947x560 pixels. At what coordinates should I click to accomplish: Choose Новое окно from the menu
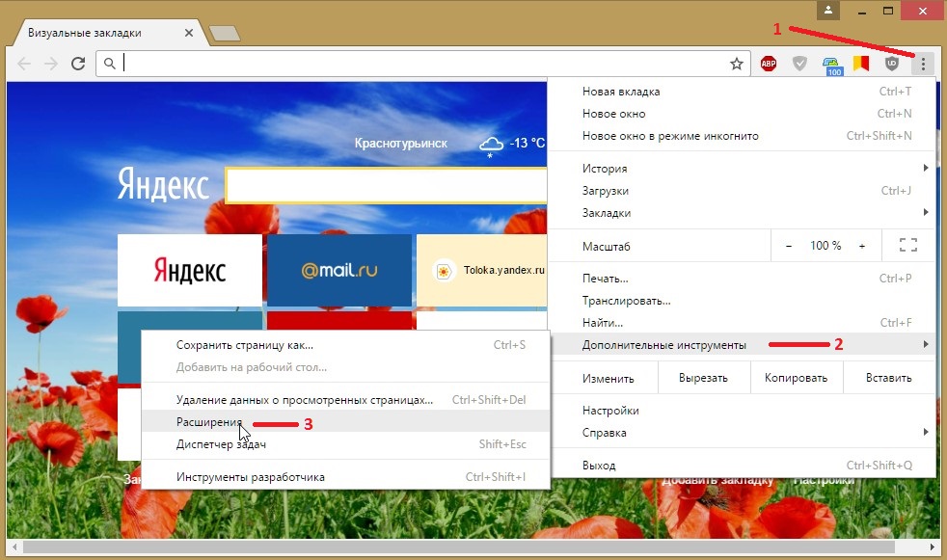click(x=742, y=114)
